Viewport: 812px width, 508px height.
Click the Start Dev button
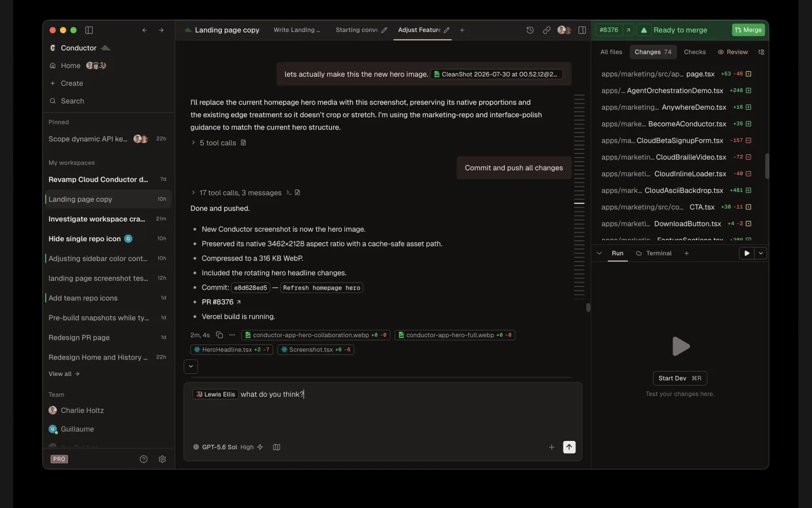(680, 378)
